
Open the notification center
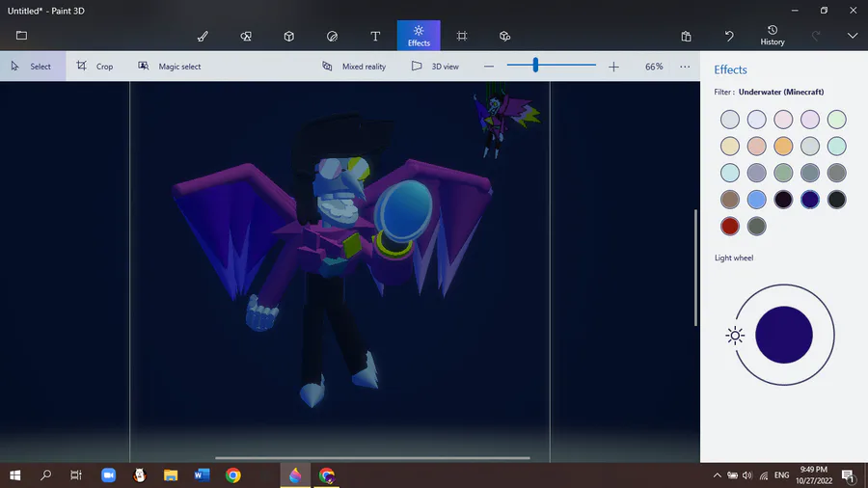pos(849,475)
